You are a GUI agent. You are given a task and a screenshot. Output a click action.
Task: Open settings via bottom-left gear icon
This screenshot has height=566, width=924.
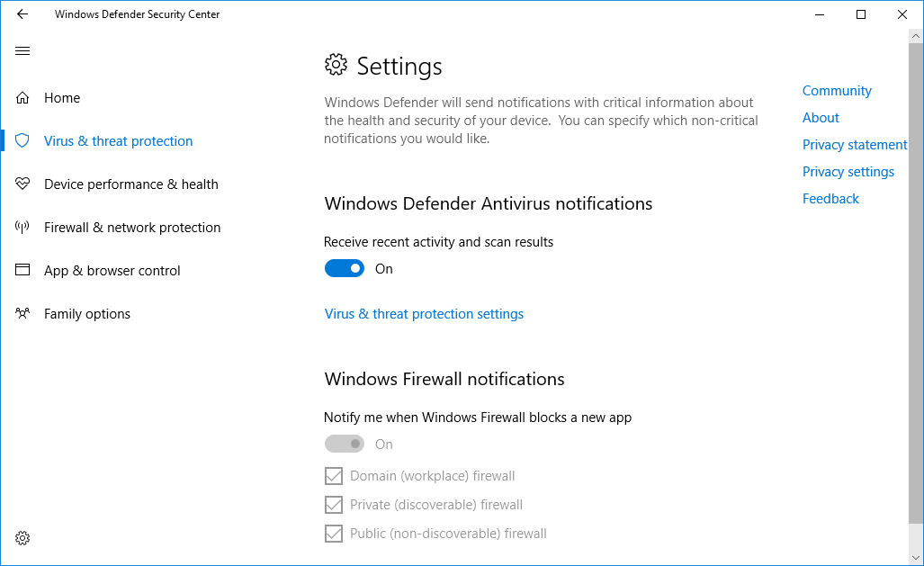[x=22, y=538]
